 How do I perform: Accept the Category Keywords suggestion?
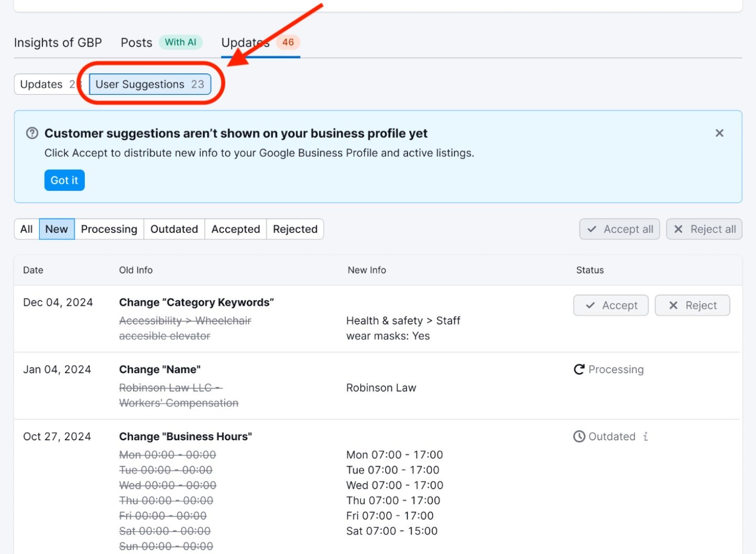pyautogui.click(x=611, y=305)
